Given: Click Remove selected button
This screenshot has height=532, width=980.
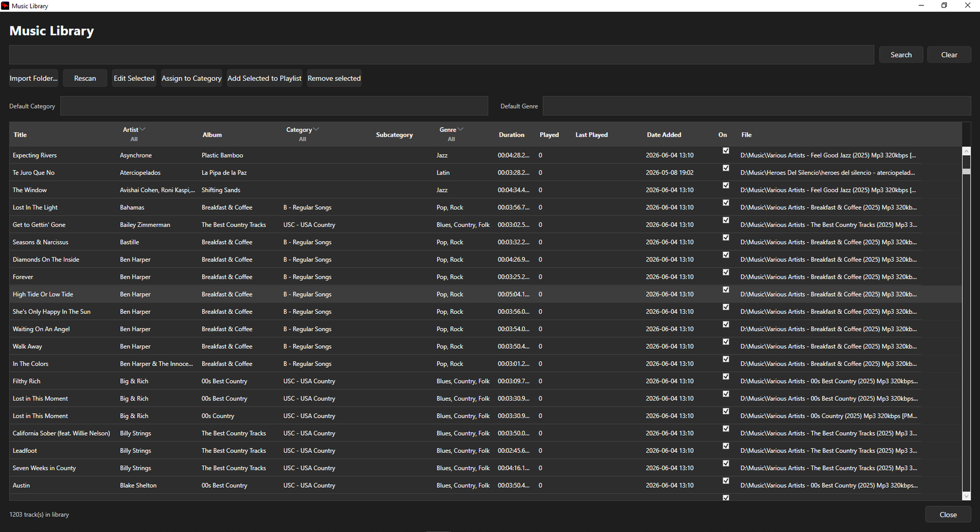Looking at the screenshot, I should (x=334, y=78).
